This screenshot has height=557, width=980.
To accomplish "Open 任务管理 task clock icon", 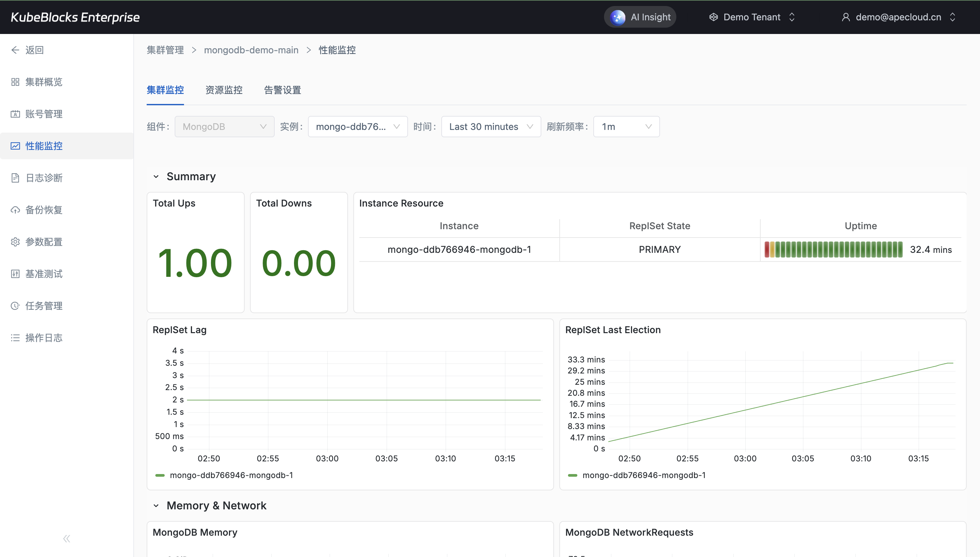I will [x=15, y=306].
